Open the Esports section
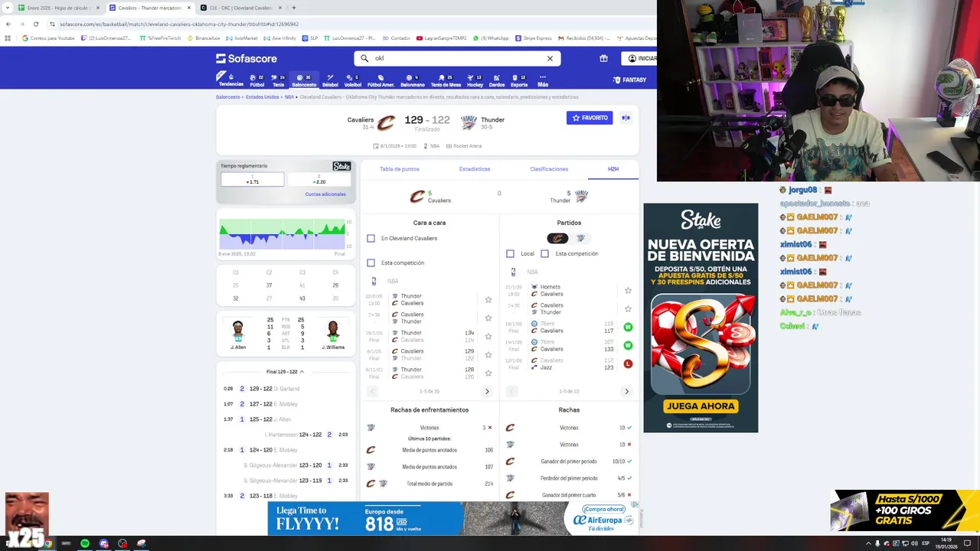Image resolution: width=980 pixels, height=551 pixels. [519, 80]
